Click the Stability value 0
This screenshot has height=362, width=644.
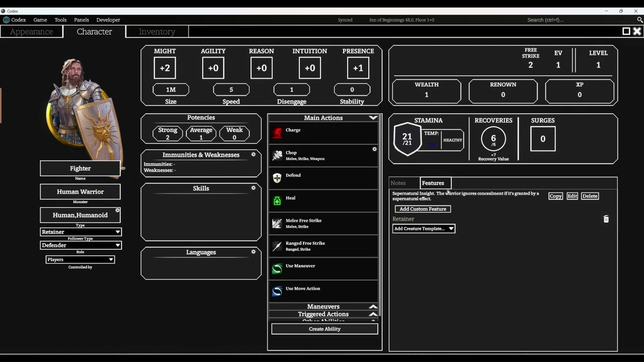[x=352, y=89]
